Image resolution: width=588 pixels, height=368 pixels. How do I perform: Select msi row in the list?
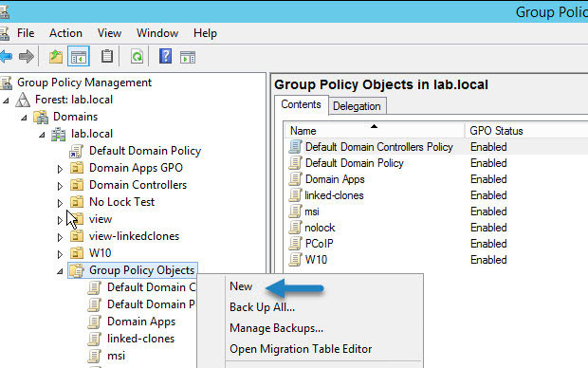(312, 212)
